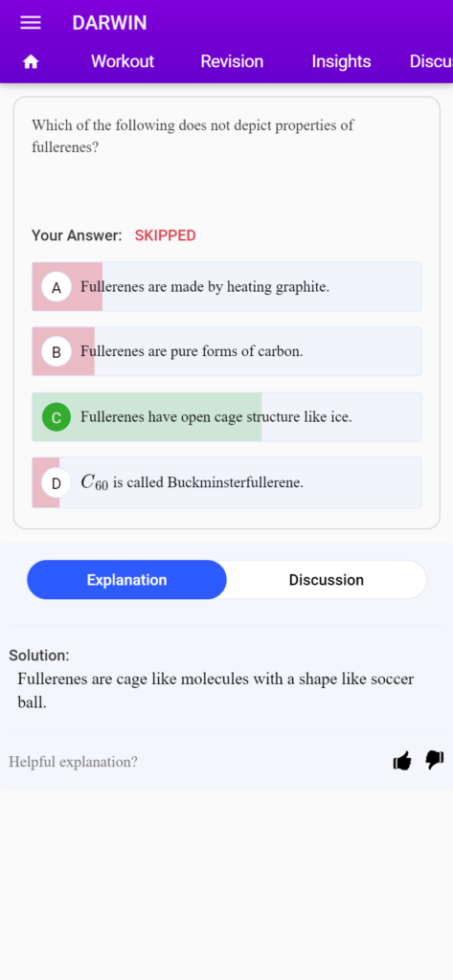Click the thumbs up icon
This screenshot has width=453, height=980.
[x=402, y=761]
